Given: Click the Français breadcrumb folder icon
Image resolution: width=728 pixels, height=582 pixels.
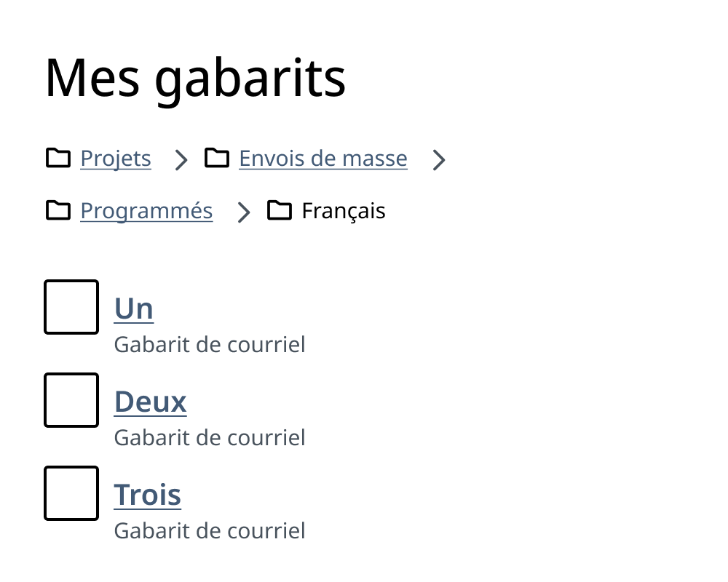Looking at the screenshot, I should [x=279, y=211].
